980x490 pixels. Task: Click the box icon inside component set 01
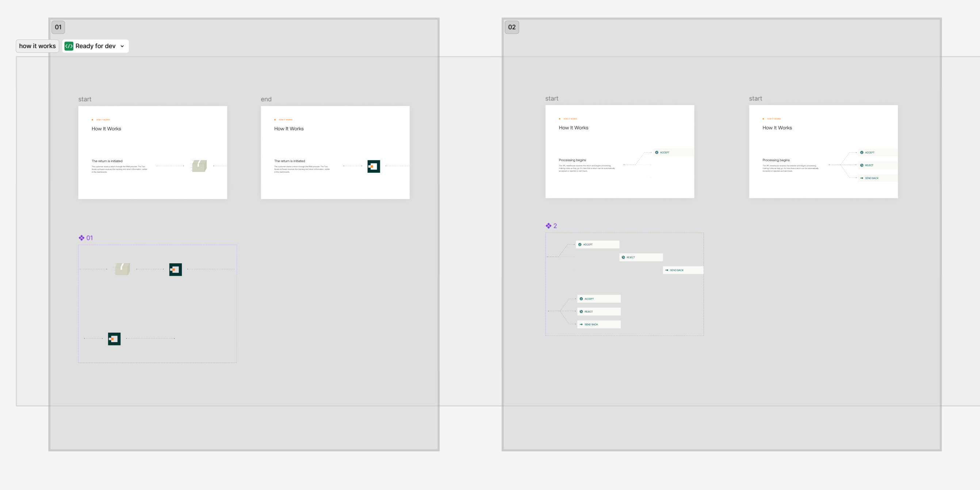[123, 269]
